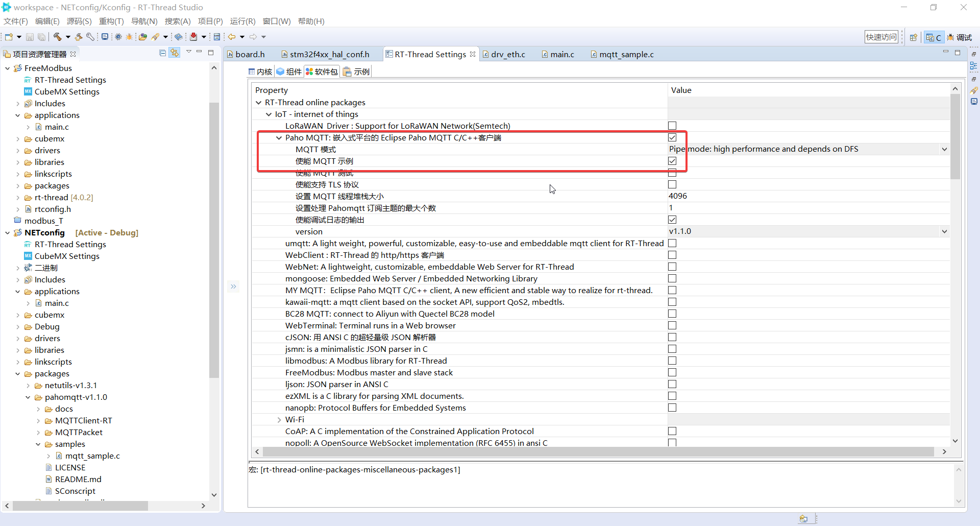Start debugging with the bug icon

[129, 37]
